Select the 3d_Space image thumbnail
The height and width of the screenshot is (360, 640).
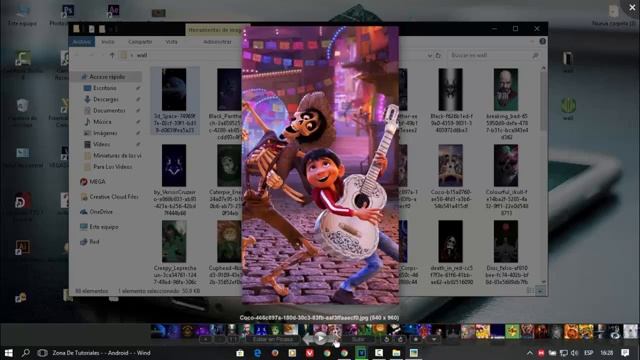[x=174, y=100]
